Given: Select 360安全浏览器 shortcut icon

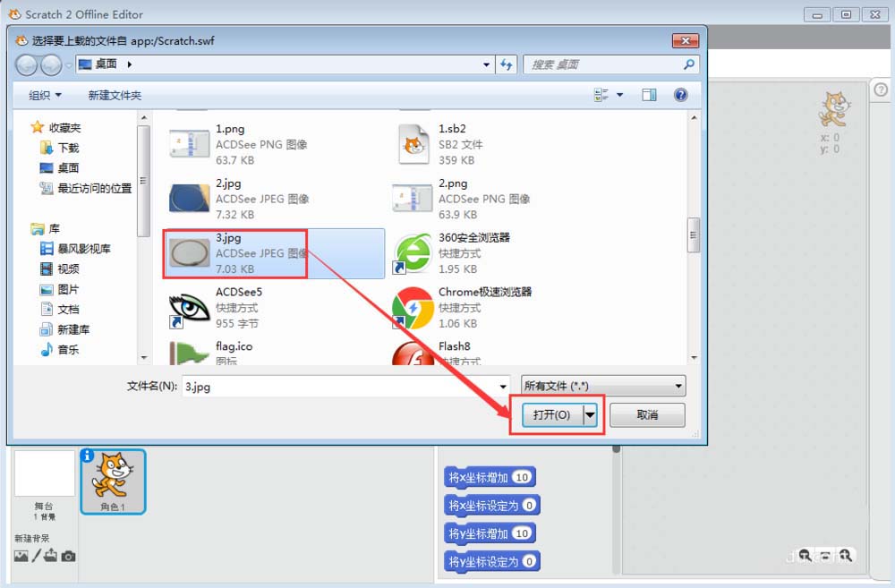Looking at the screenshot, I should [412, 253].
